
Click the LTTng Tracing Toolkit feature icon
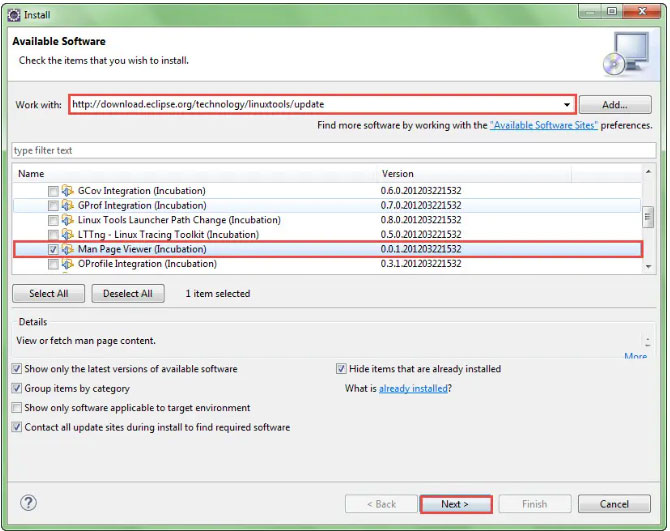click(68, 234)
